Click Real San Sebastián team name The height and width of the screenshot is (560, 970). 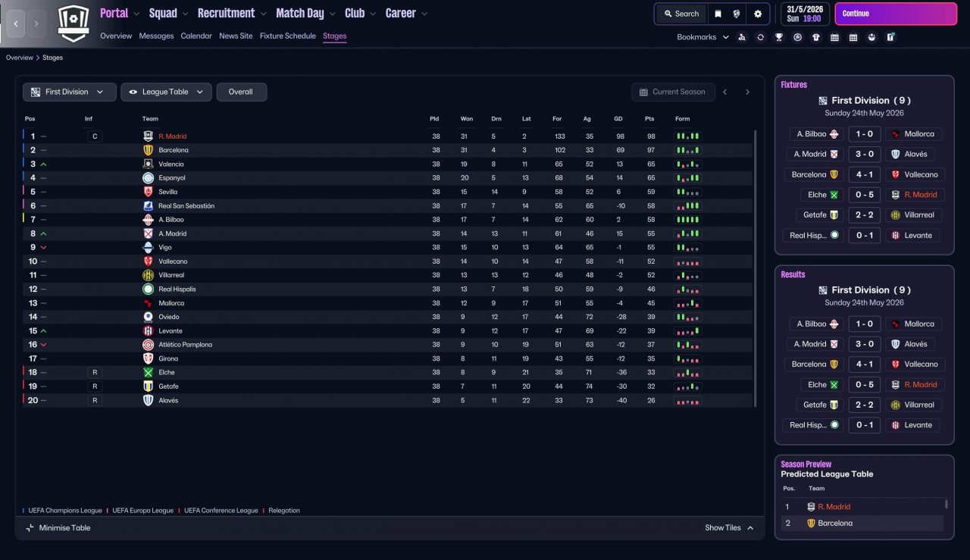[x=186, y=206]
